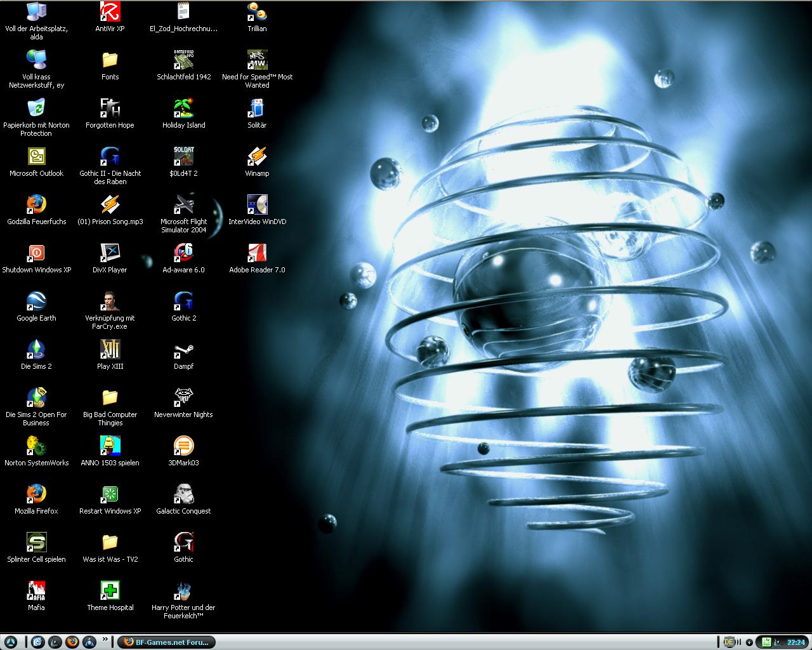The image size is (812, 650).
Task: Open the DE language bar selector
Action: coord(728,642)
